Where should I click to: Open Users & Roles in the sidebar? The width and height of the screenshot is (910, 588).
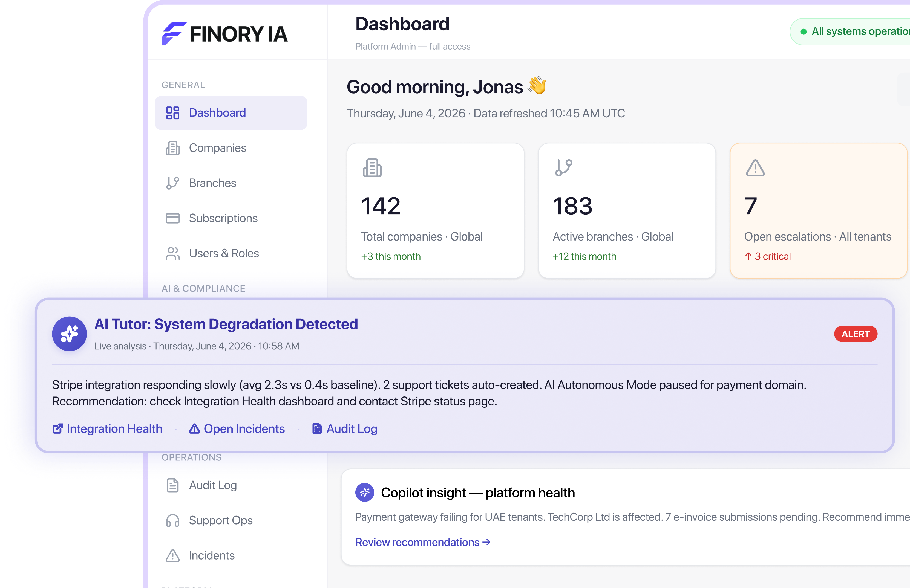(231, 253)
